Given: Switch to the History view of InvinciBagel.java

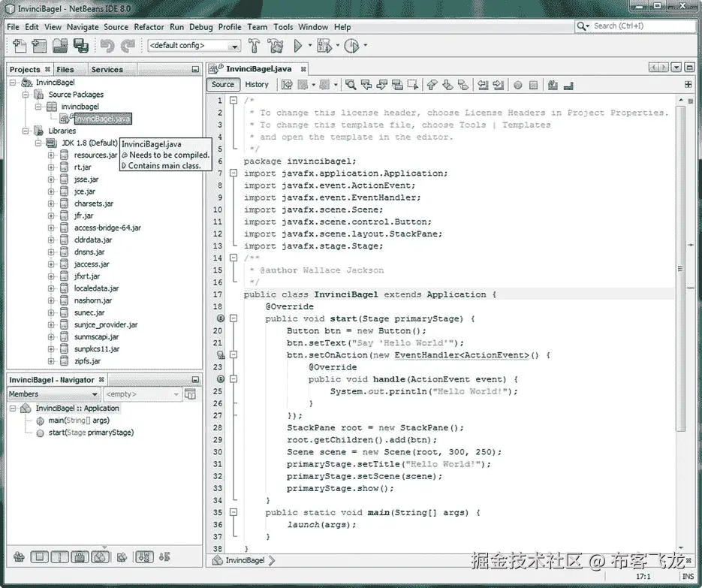Looking at the screenshot, I should point(258,84).
